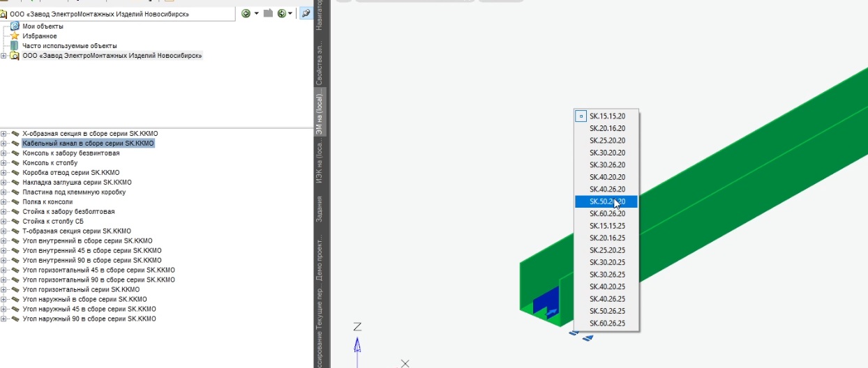Toggle the pin panel icon

[x=305, y=13]
